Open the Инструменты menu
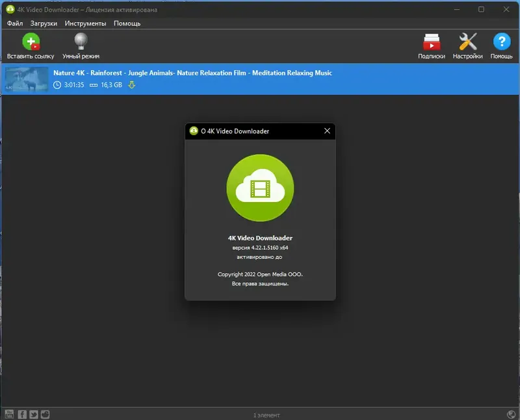 pos(86,23)
